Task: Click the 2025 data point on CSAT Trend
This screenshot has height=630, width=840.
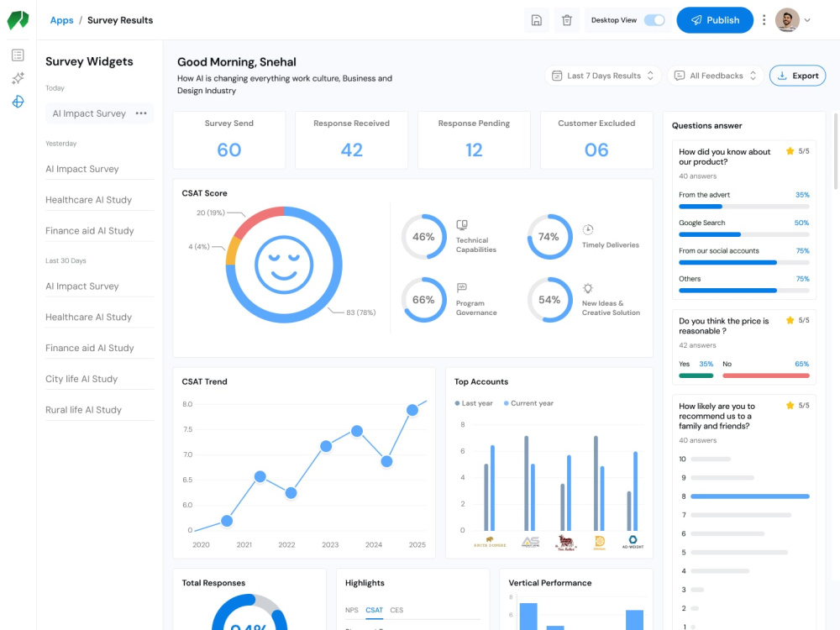Action: 412,411
